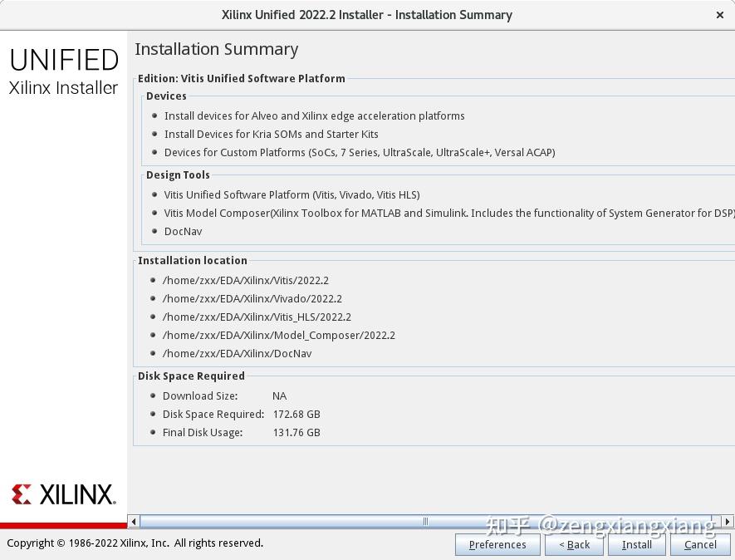Viewport: 735px width, 560px height.
Task: Select the Vivado/2022.2 install path
Action: [x=252, y=299]
